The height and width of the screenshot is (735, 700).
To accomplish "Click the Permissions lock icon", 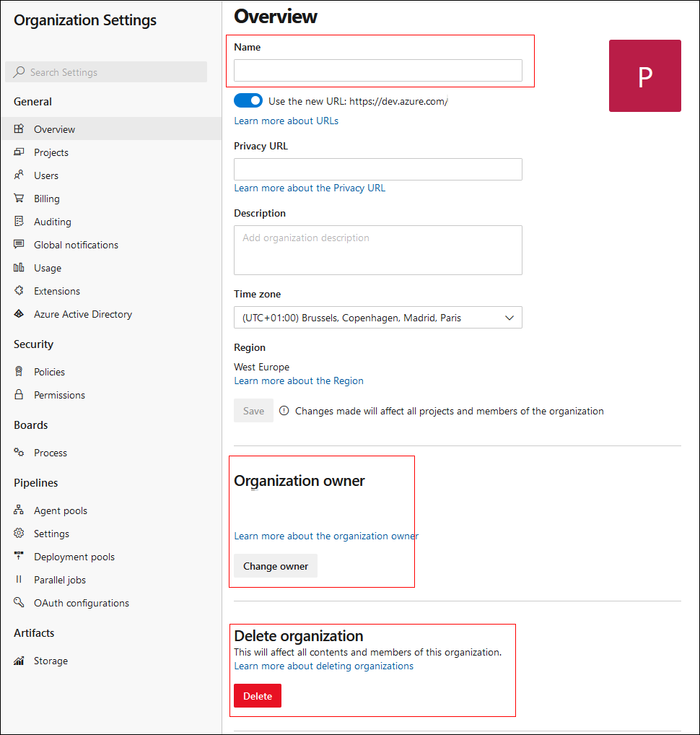I will [19, 394].
